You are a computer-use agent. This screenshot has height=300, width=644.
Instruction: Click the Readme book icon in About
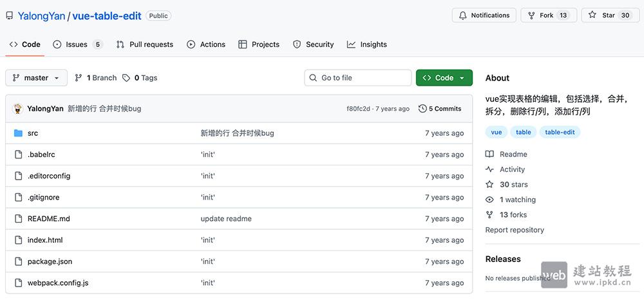pos(490,155)
